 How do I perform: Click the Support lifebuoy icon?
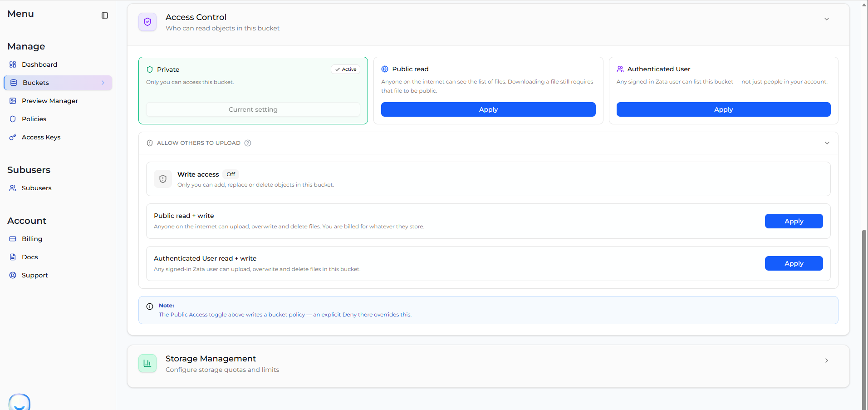click(13, 275)
